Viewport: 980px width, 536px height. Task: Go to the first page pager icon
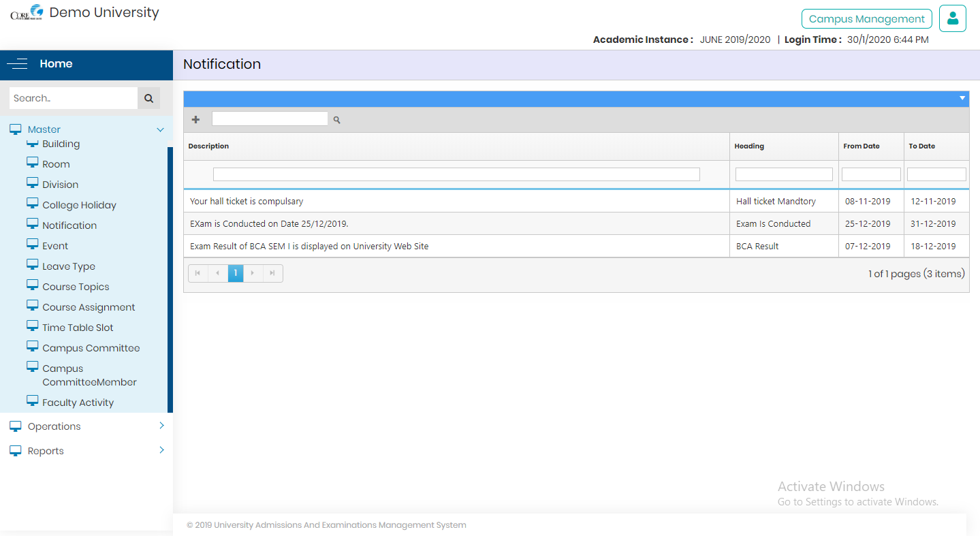point(197,273)
